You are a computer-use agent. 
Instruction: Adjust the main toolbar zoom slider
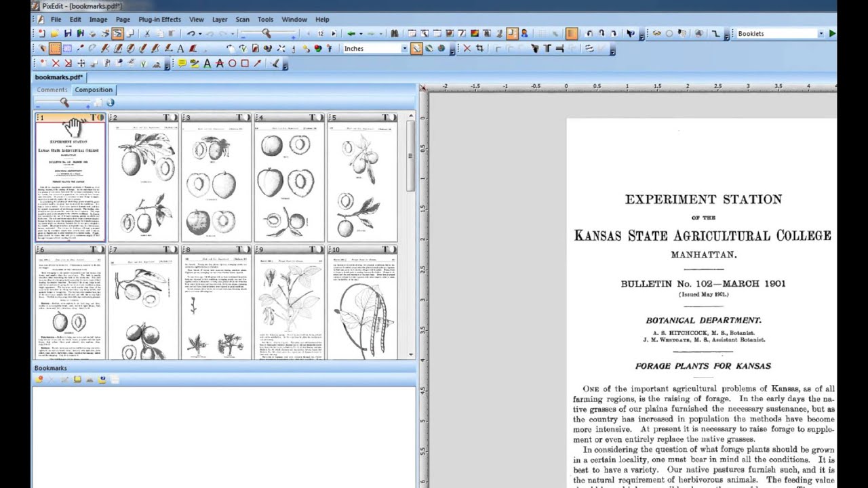266,33
